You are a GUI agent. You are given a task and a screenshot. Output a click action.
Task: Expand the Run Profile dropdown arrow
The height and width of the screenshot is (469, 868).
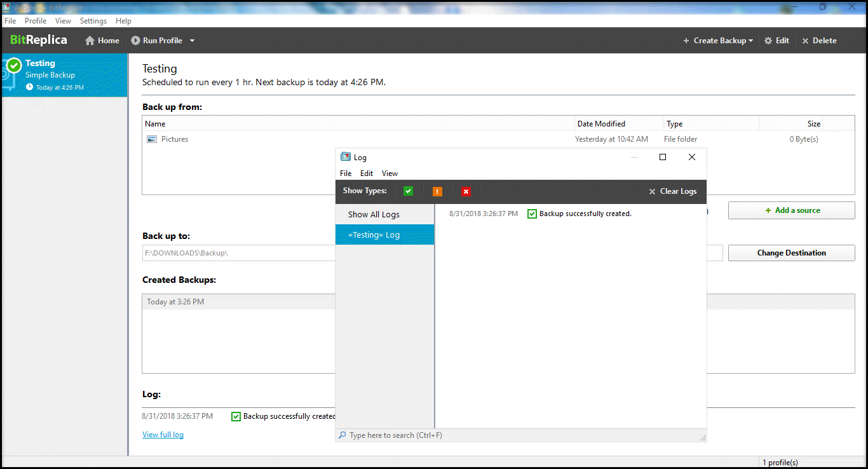click(x=192, y=41)
